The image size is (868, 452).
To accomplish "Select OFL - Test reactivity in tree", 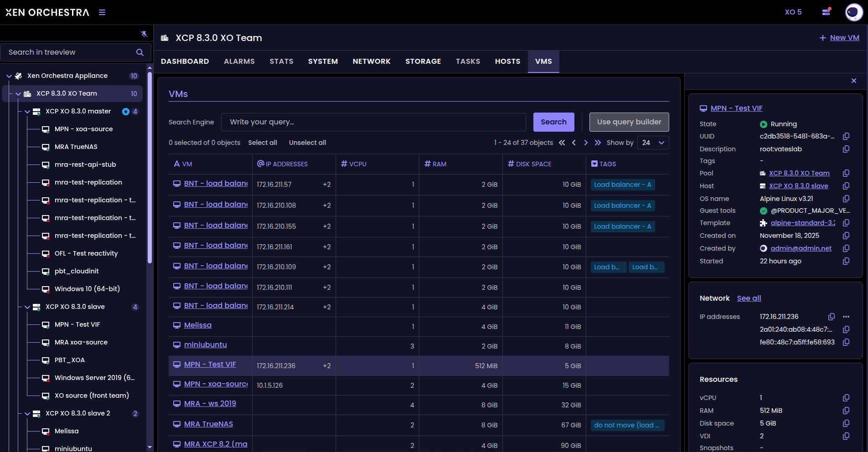I will pos(86,253).
